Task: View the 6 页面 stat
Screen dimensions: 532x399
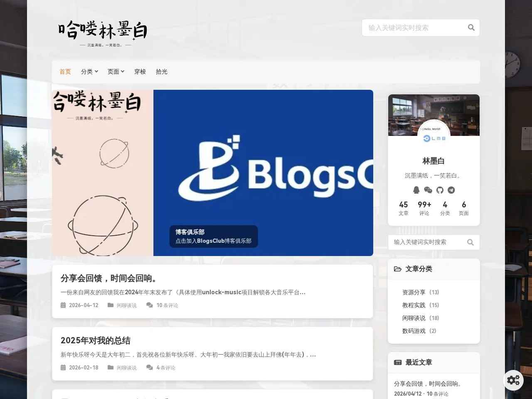Action: click(464, 208)
